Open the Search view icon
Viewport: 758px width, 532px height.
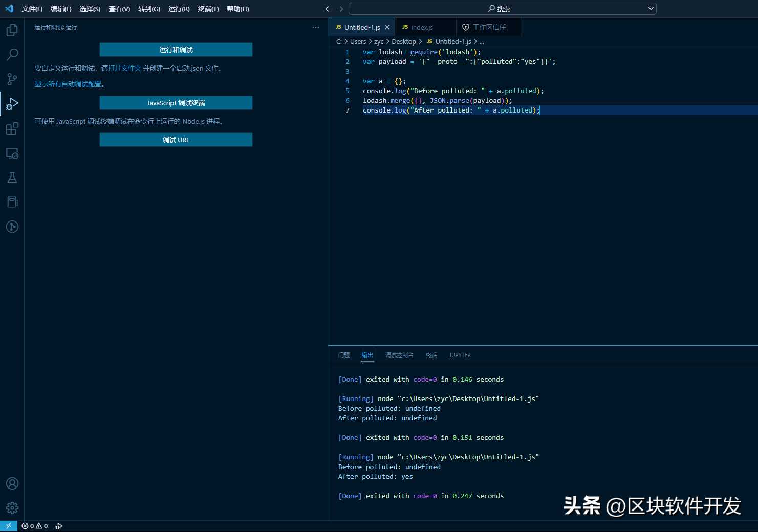pyautogui.click(x=12, y=55)
